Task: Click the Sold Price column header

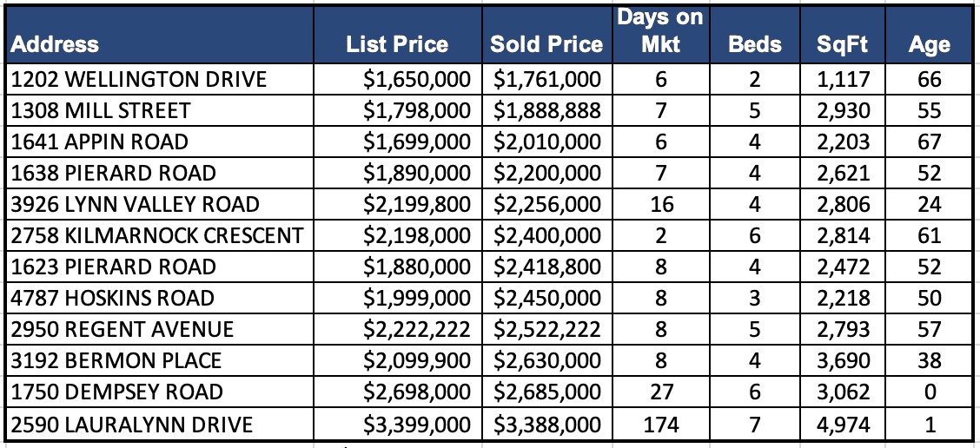Action: coord(546,44)
